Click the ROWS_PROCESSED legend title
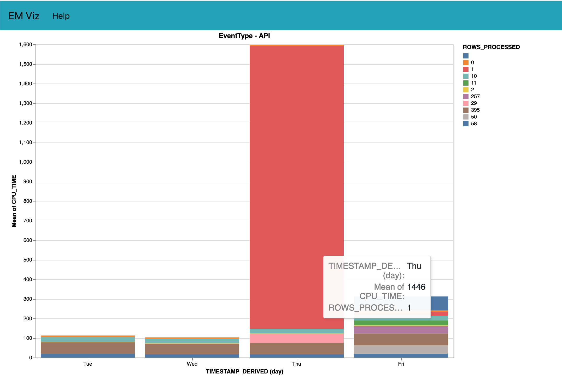The height and width of the screenshot is (392, 562). tap(491, 47)
